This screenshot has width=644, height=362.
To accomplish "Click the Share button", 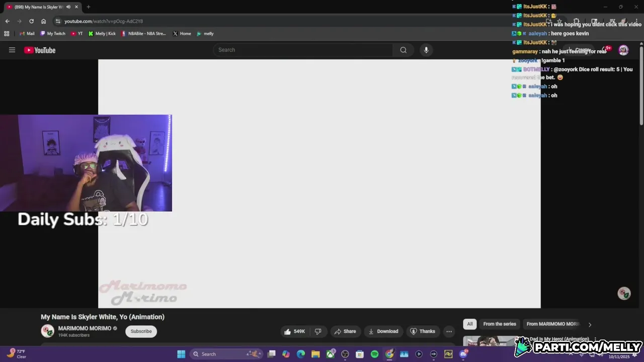I will point(345,331).
